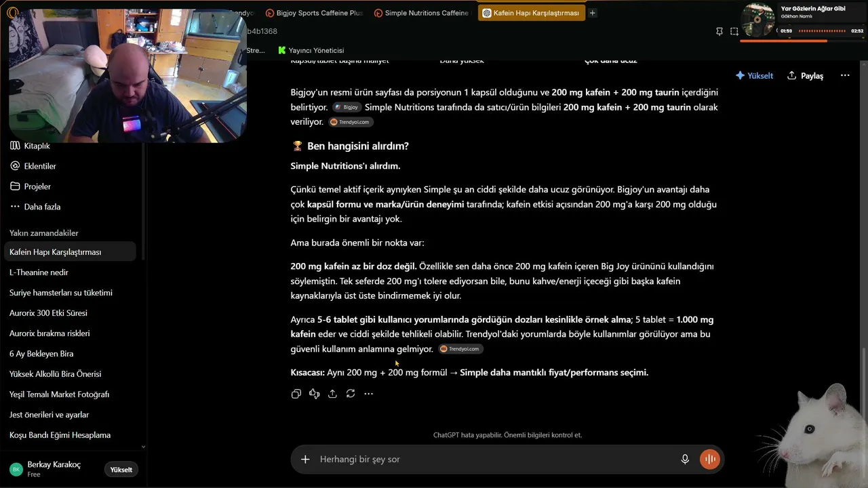
Task: Click the webcam overlay video
Action: [x=127, y=76]
